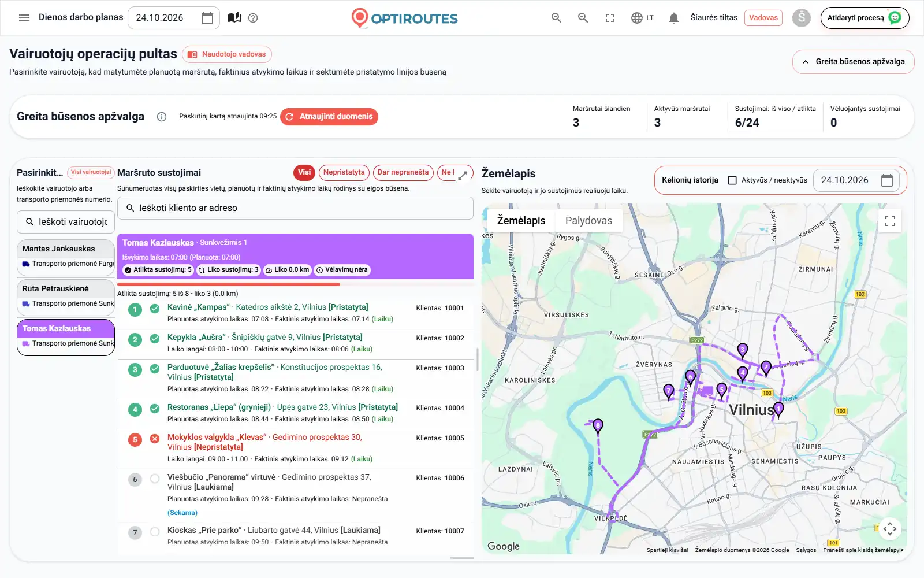Select driver Rūta Petrauskienė
Viewport: 924px width, 578px height.
click(66, 297)
